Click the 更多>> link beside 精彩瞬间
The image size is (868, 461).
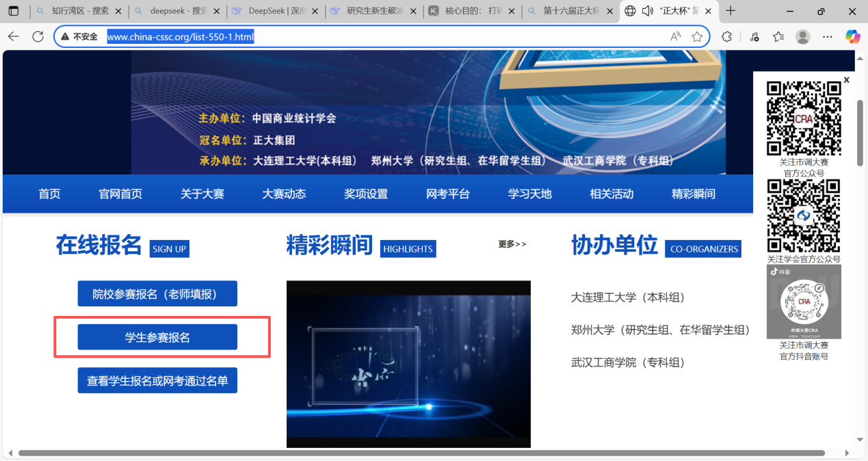(512, 244)
